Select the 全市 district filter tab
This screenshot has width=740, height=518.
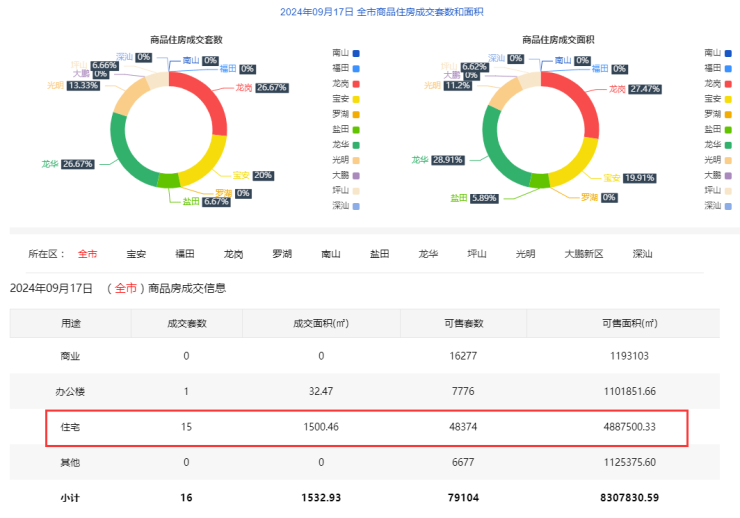pyautogui.click(x=88, y=254)
